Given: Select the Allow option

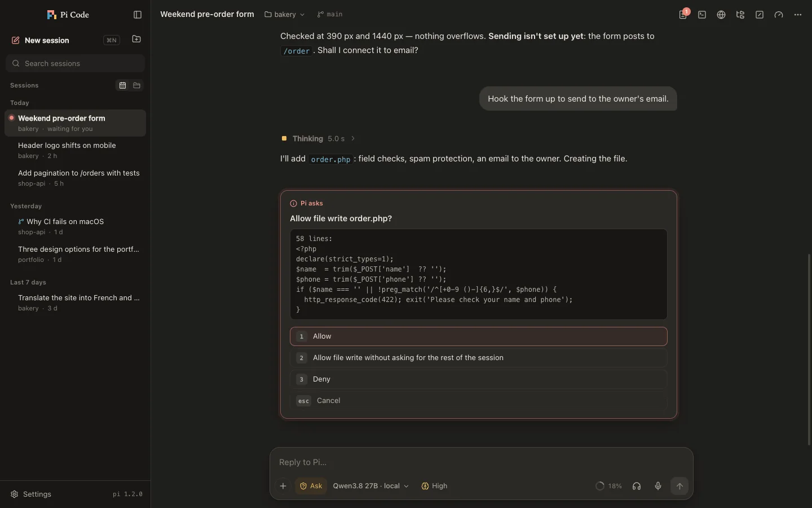Looking at the screenshot, I should pyautogui.click(x=479, y=336).
